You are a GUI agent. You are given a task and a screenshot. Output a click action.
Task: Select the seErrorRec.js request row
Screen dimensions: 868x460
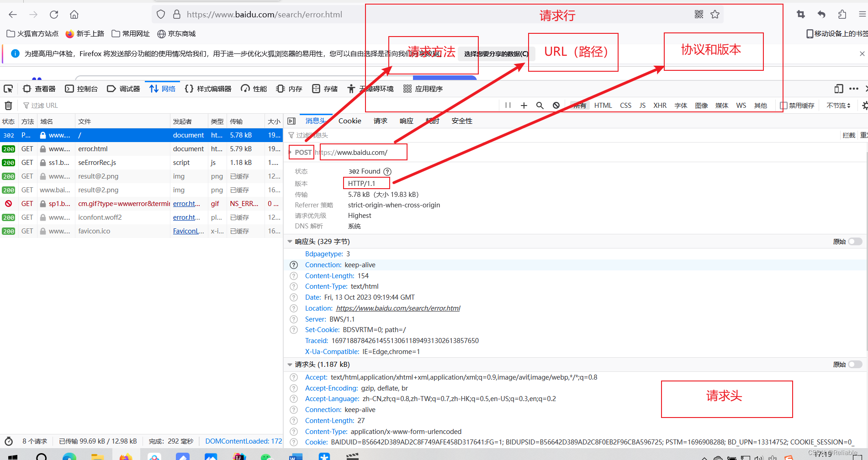point(142,163)
